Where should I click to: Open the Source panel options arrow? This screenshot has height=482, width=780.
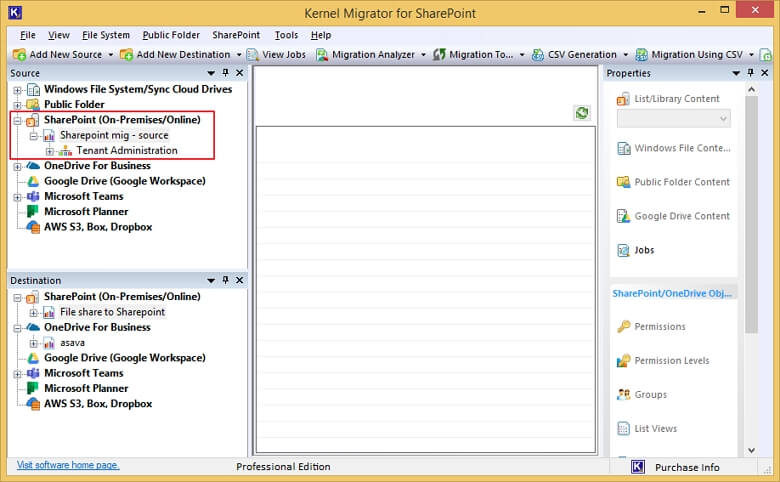point(211,73)
